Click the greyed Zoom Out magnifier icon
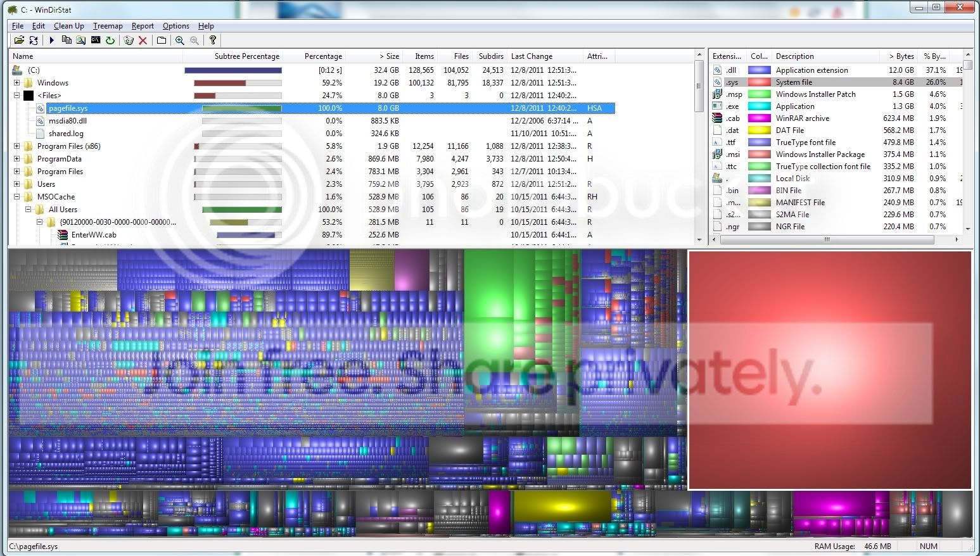This screenshot has height=556, width=980. point(194,40)
